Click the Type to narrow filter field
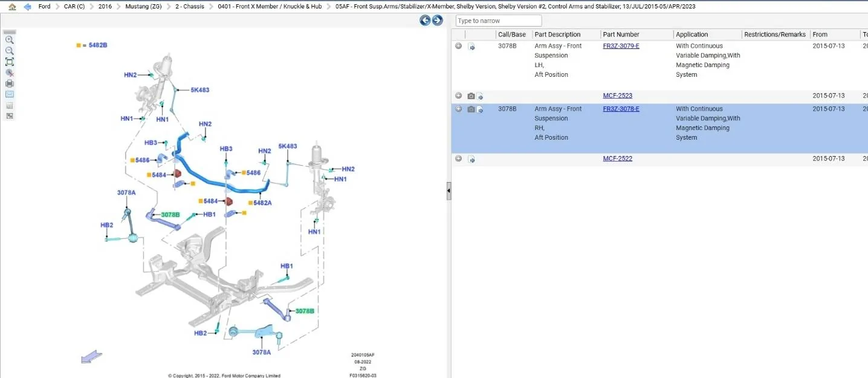This screenshot has width=868, height=378. pos(499,21)
